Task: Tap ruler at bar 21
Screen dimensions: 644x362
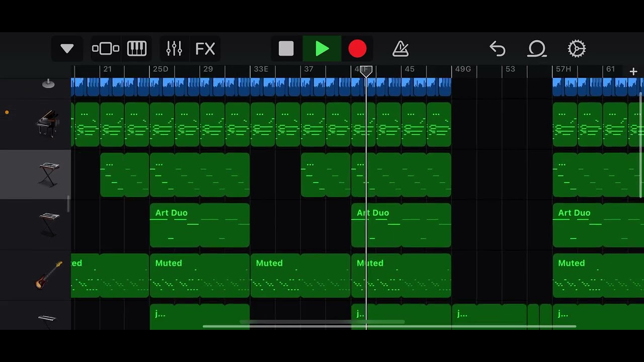Action: (107, 69)
